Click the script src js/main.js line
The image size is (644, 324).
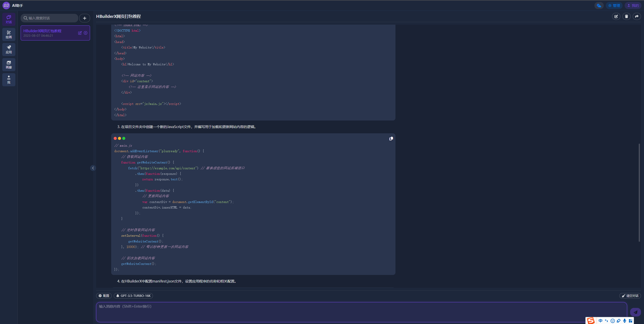click(x=151, y=104)
